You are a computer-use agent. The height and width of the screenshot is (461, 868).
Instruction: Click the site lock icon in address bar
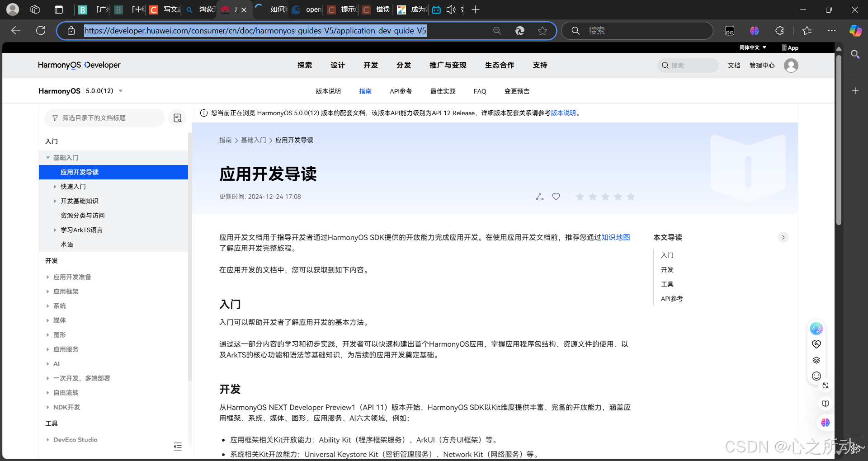(x=71, y=31)
